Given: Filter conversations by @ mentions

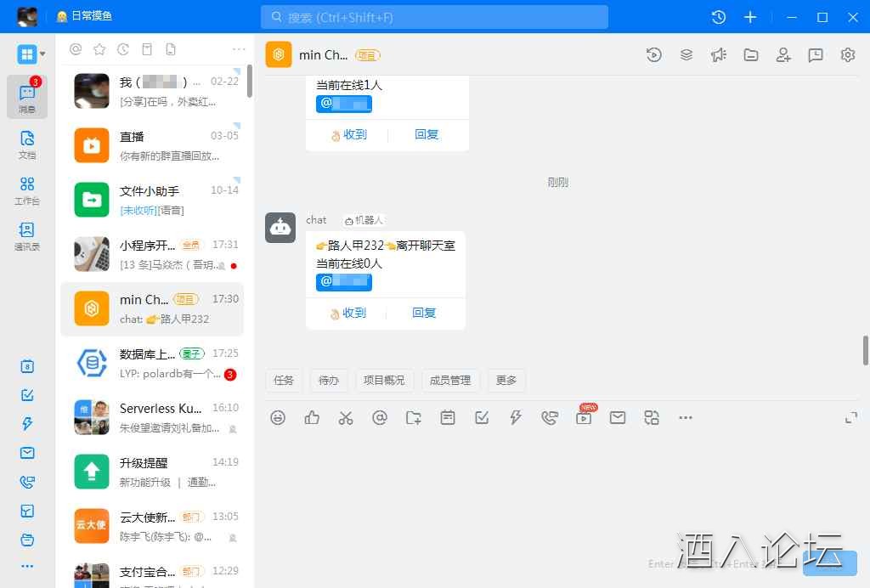Looking at the screenshot, I should point(76,49).
